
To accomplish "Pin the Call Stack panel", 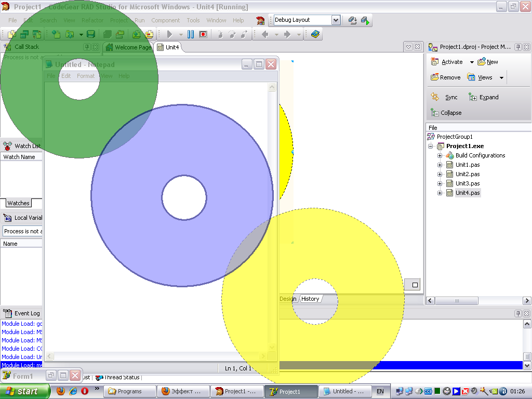I will point(87,47).
